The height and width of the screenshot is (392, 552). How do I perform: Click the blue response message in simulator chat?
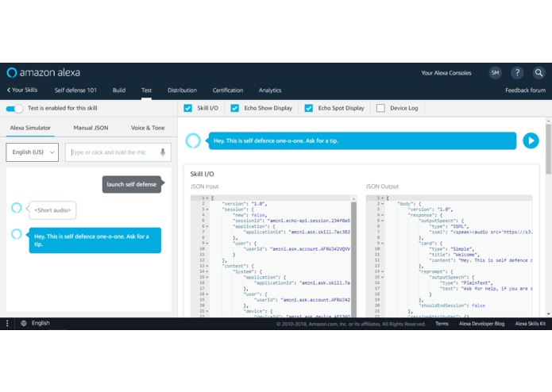point(95,240)
